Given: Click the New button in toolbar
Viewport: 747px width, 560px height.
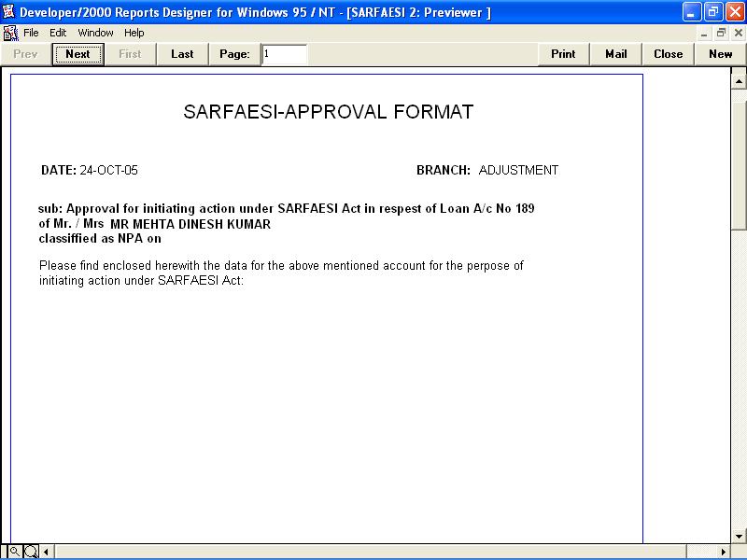Looking at the screenshot, I should click(720, 54).
